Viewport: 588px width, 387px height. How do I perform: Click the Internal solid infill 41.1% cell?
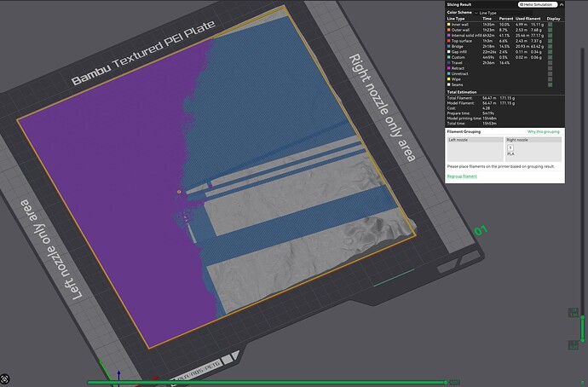click(504, 35)
